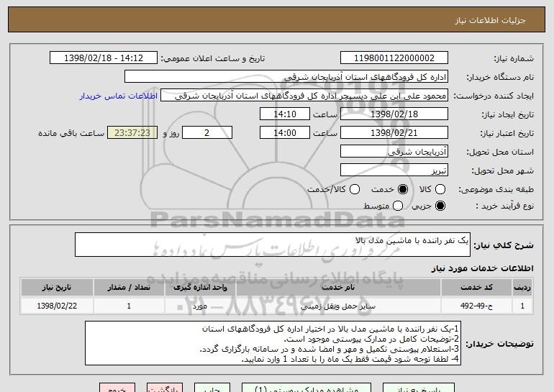554x392 pixels.
Task: Click remaining days field showing 2
Action: click(x=207, y=133)
